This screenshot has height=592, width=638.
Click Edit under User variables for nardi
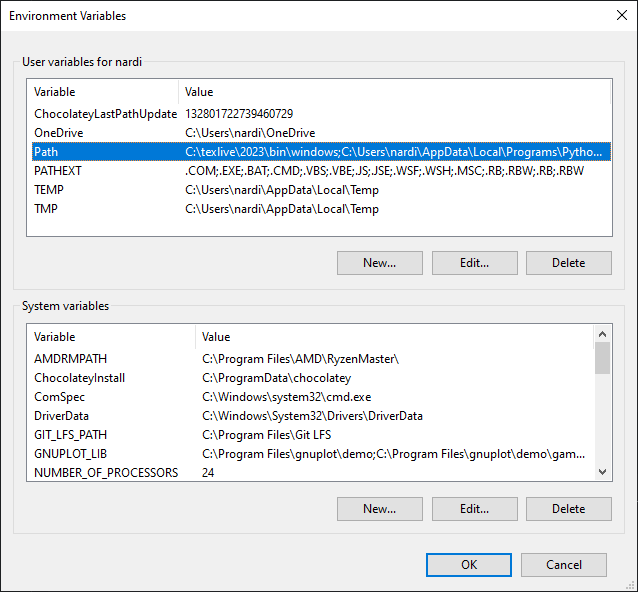474,263
